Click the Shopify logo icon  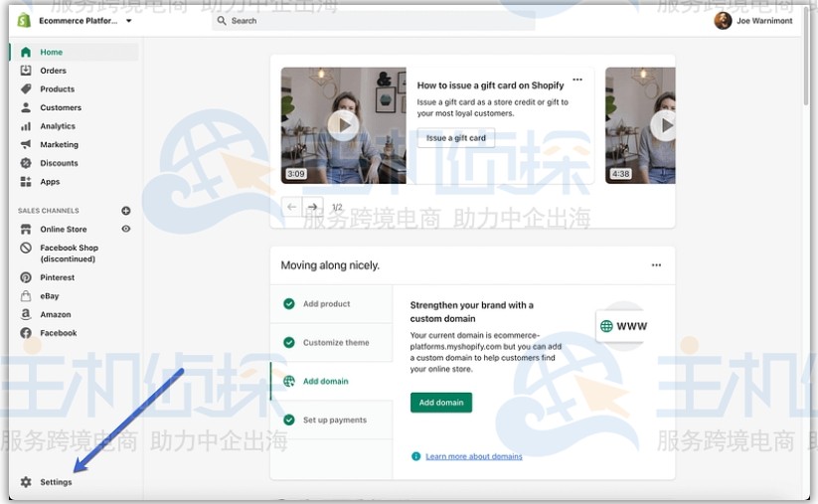(x=24, y=20)
